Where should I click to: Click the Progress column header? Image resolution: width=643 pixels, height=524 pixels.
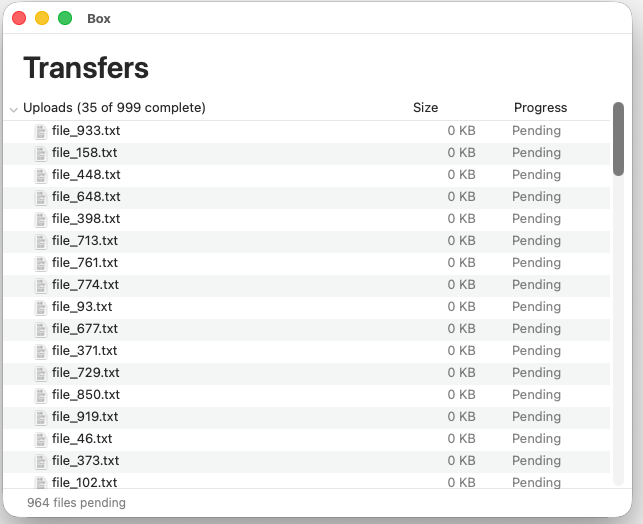pyautogui.click(x=540, y=107)
